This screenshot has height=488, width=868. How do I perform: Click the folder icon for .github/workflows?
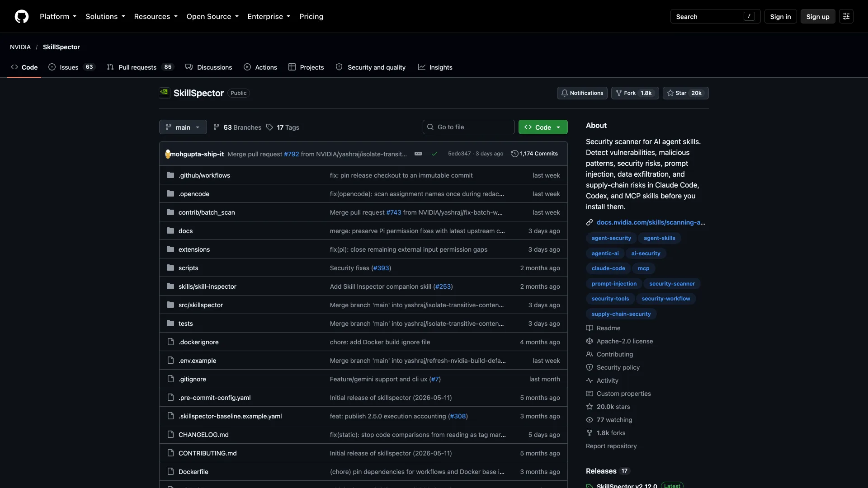point(170,175)
